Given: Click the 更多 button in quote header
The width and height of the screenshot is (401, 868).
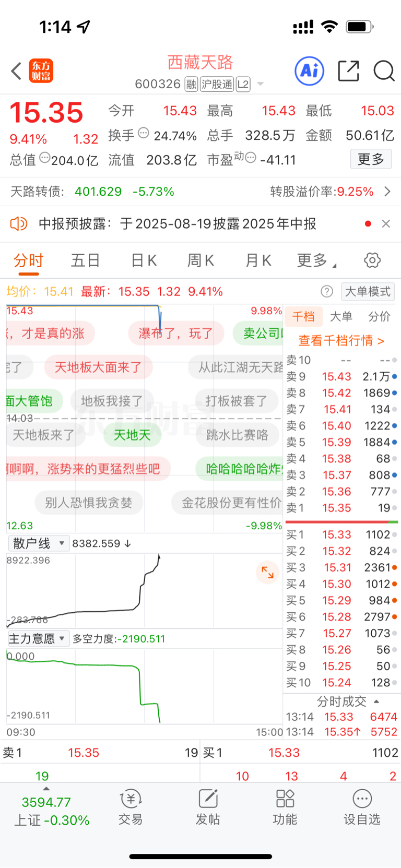Looking at the screenshot, I should point(371,159).
